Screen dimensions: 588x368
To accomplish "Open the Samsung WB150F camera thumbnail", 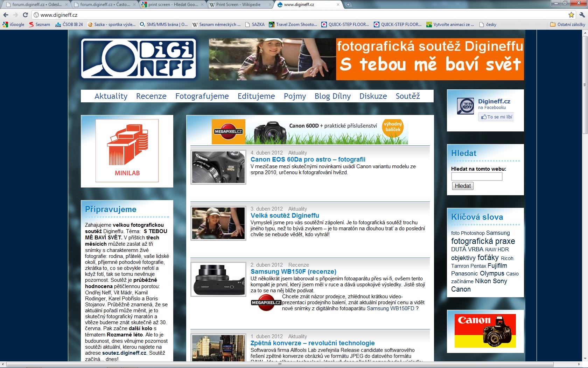I will tap(218, 279).
